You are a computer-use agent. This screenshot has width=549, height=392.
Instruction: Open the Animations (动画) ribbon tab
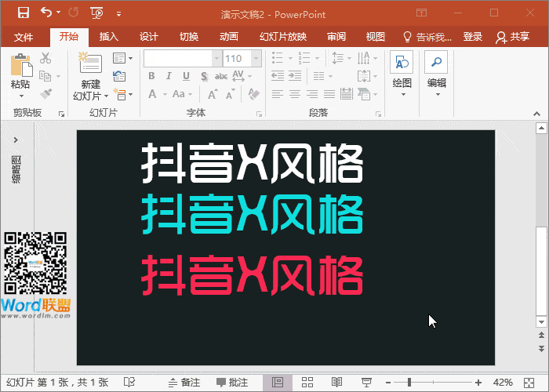click(x=229, y=37)
